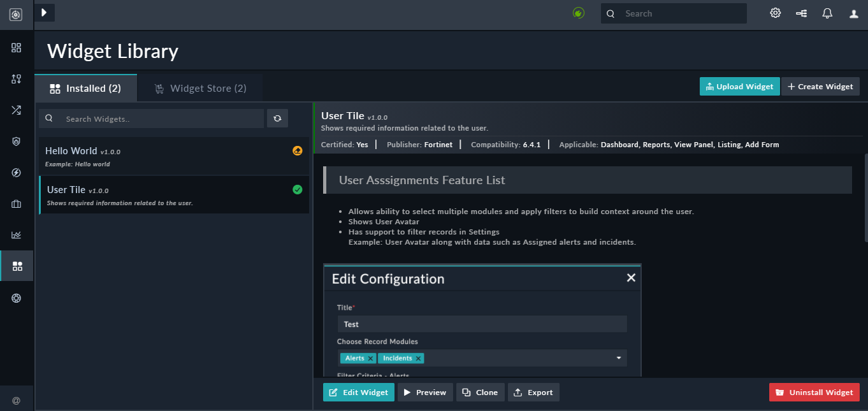This screenshot has height=411, width=868.
Task: Click the Certified: Yes text
Action: 344,145
